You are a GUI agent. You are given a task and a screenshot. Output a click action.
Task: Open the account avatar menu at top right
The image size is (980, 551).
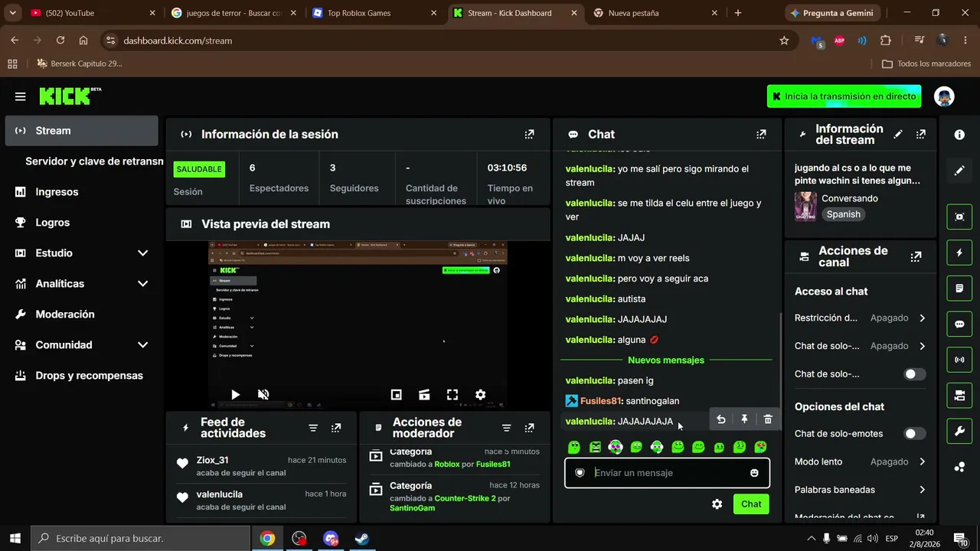pyautogui.click(x=945, y=96)
